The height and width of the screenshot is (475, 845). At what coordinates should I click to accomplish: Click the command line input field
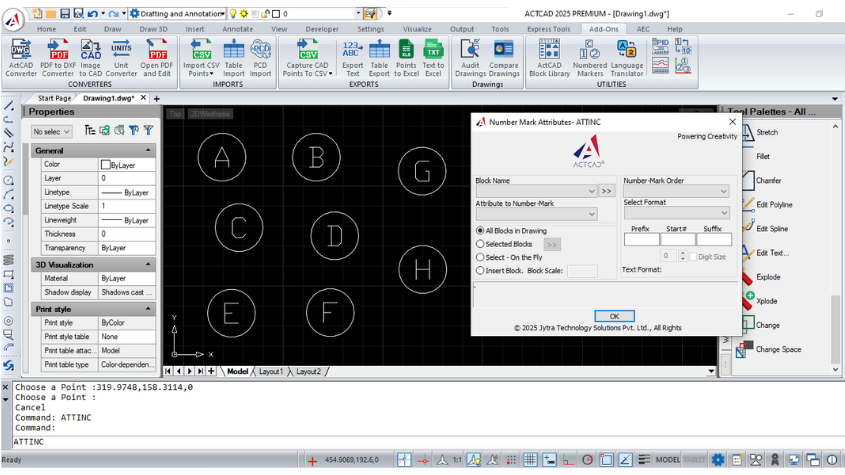point(426,442)
